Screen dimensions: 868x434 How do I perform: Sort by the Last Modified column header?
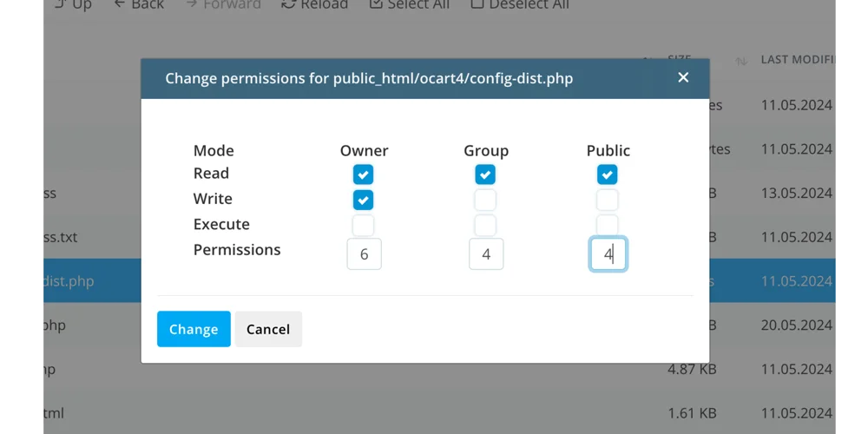pos(798,59)
